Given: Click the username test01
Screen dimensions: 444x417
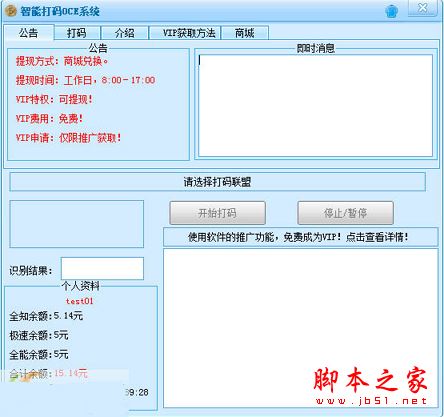Looking at the screenshot, I should tap(79, 301).
